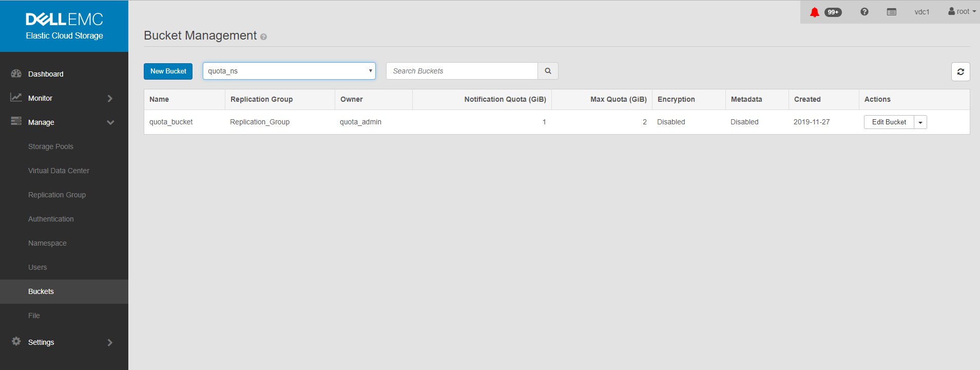The image size is (980, 370).
Task: Open the Edit Bucket actions caret
Action: click(x=920, y=122)
